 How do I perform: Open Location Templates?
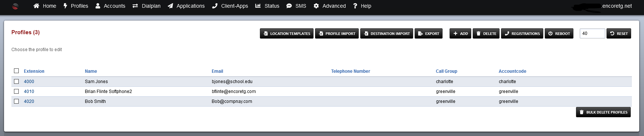tap(287, 33)
